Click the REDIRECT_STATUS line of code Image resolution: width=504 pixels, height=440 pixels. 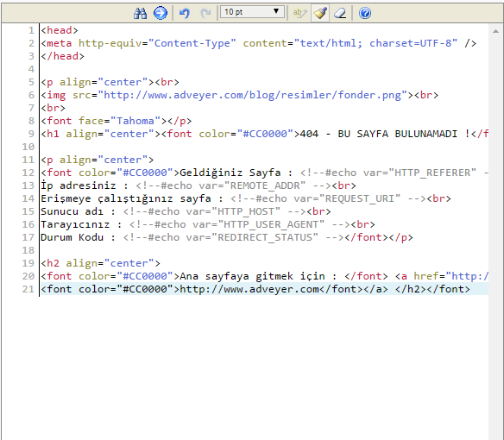click(227, 237)
